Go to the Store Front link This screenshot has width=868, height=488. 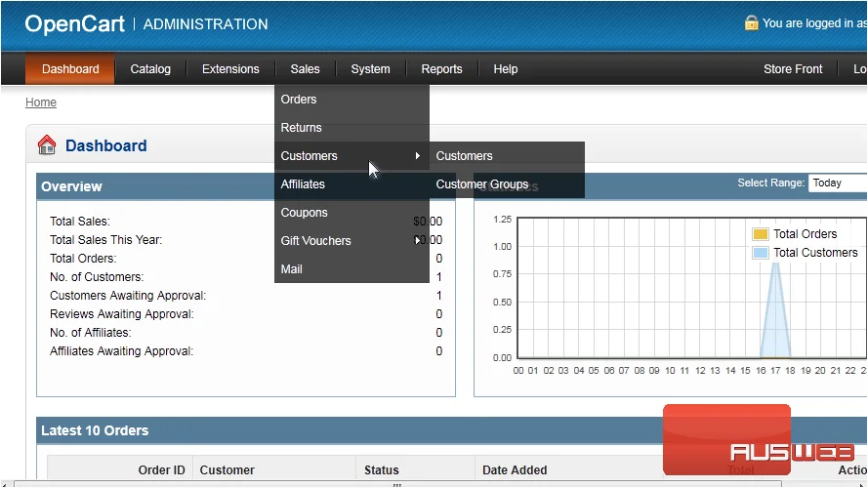click(x=793, y=69)
